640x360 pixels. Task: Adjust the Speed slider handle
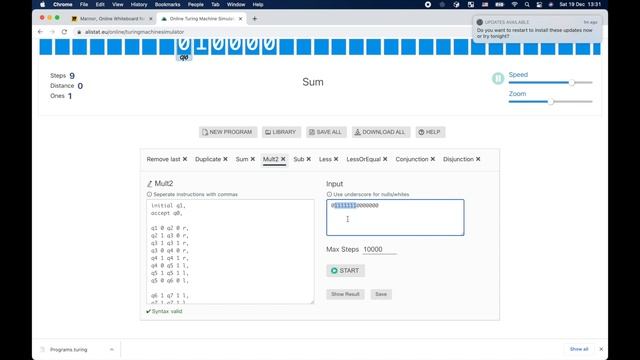(571, 82)
